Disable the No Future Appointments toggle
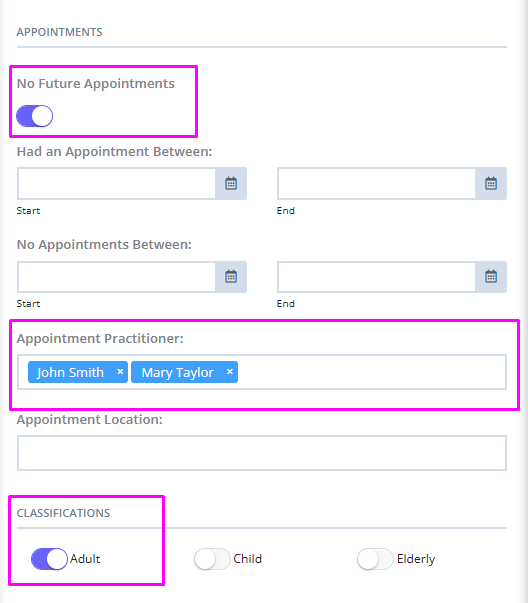 tap(35, 116)
